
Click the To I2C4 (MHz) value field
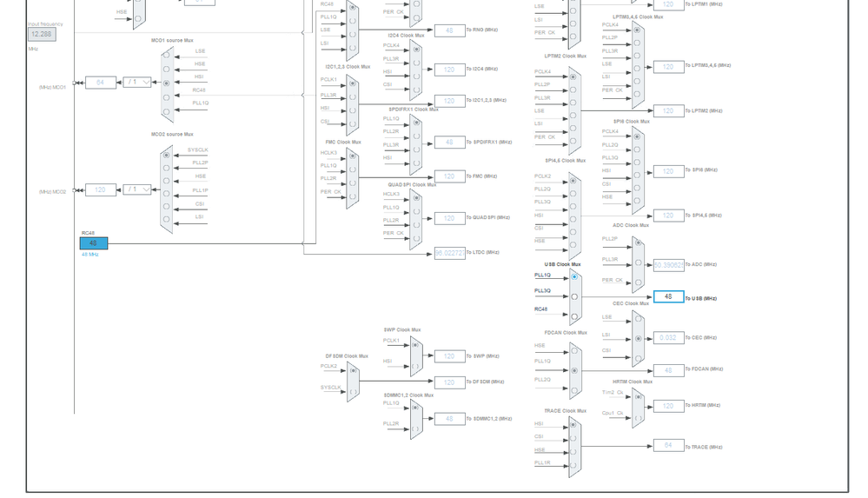(x=449, y=70)
